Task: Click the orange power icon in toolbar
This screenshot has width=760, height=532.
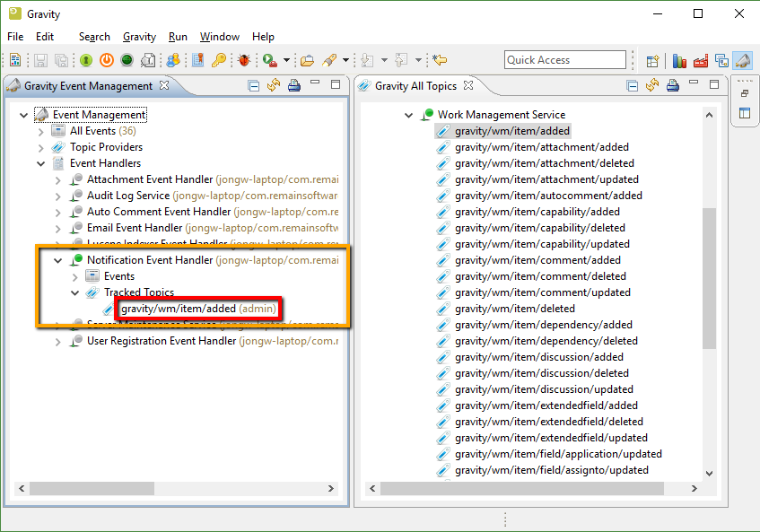Action: tap(106, 60)
